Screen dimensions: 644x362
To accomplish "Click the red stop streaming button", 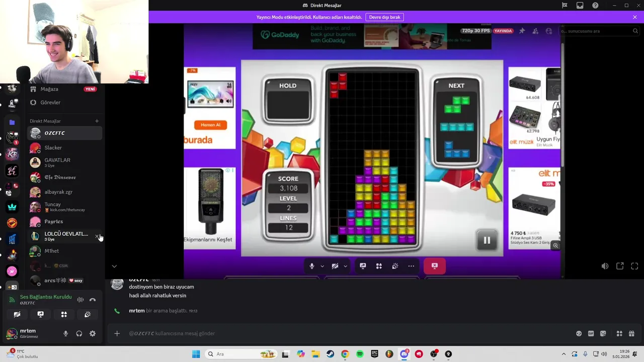I will coord(435,266).
